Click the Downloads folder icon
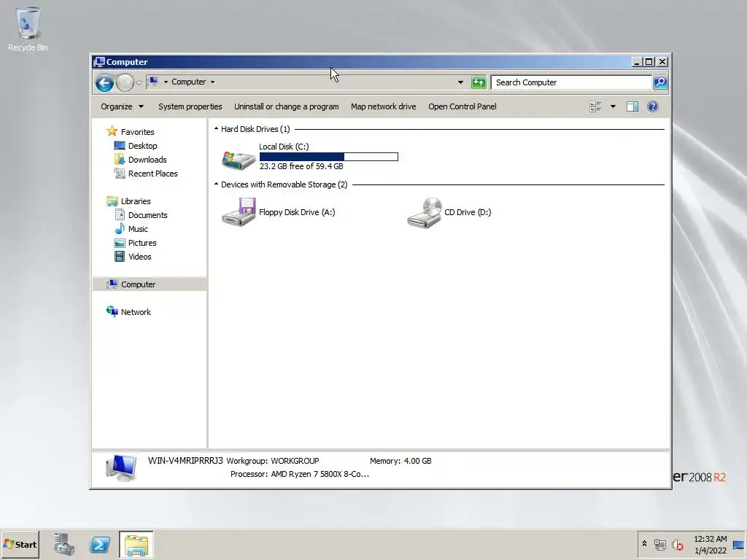 pyautogui.click(x=120, y=159)
